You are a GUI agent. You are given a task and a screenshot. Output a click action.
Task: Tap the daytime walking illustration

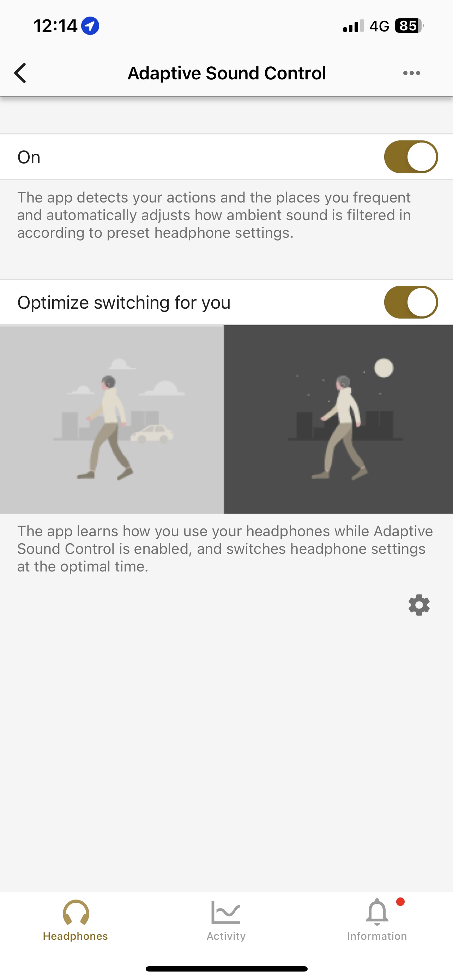click(112, 419)
